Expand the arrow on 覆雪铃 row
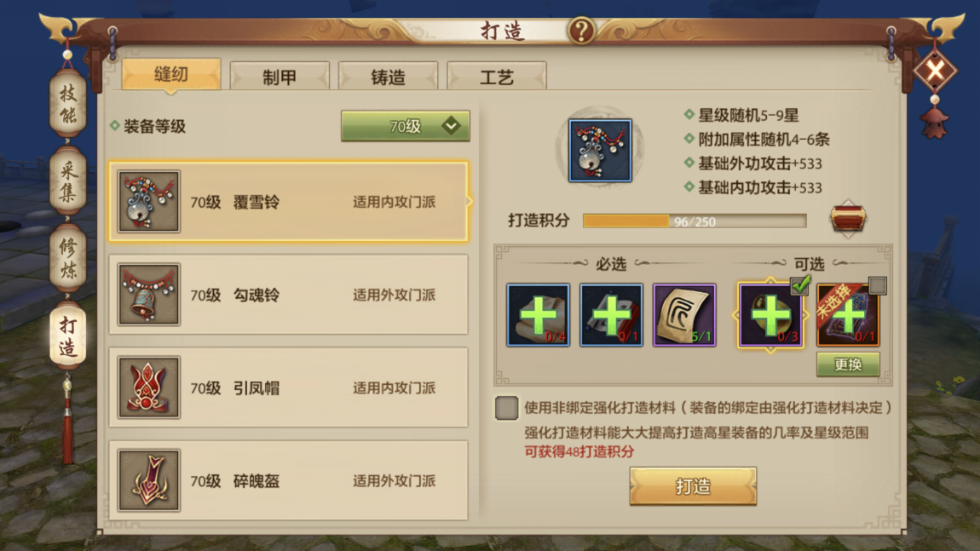The height and width of the screenshot is (551, 980). 470,201
